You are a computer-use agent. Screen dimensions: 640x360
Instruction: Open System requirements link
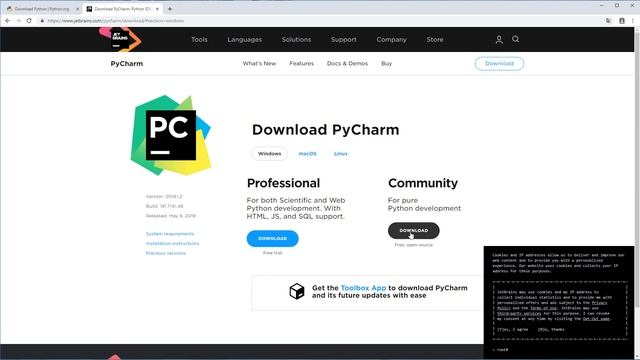click(170, 234)
